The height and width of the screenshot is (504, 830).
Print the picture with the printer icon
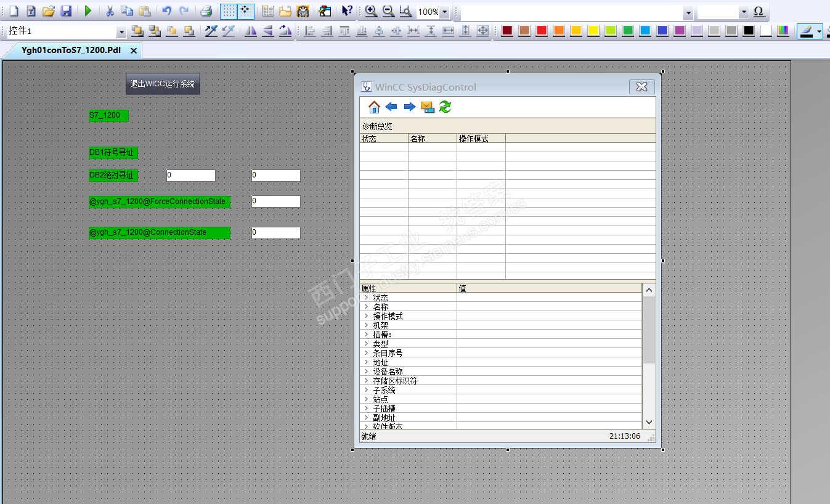206,11
